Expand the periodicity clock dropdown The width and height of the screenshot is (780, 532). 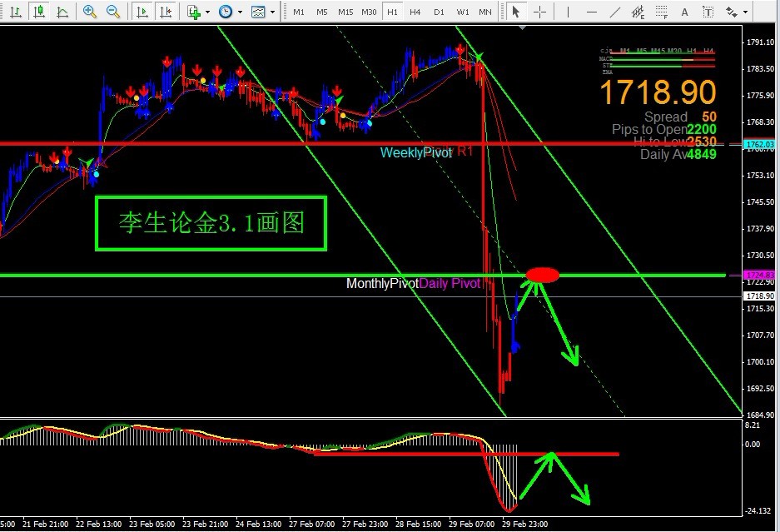[x=240, y=12]
